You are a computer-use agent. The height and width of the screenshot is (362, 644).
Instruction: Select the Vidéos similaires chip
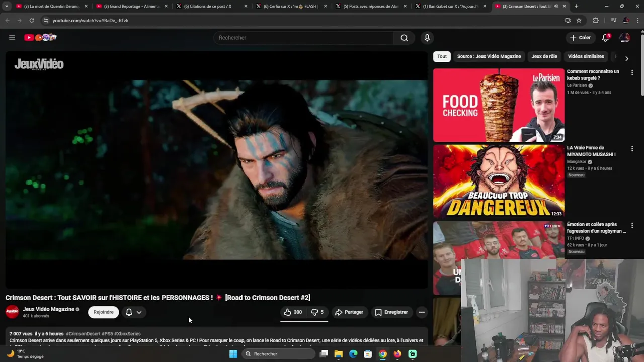pos(586,56)
